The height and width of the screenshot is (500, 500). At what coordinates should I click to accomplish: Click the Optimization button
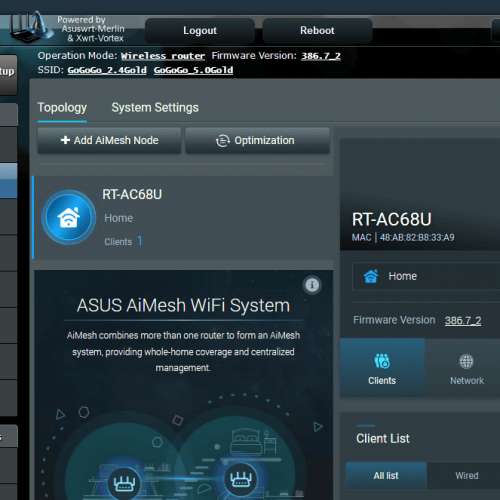(257, 140)
